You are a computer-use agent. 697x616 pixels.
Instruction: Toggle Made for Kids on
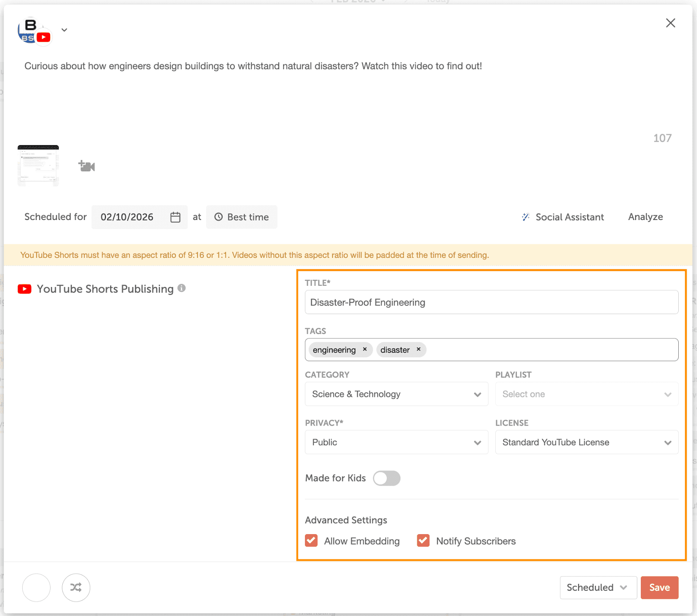386,478
